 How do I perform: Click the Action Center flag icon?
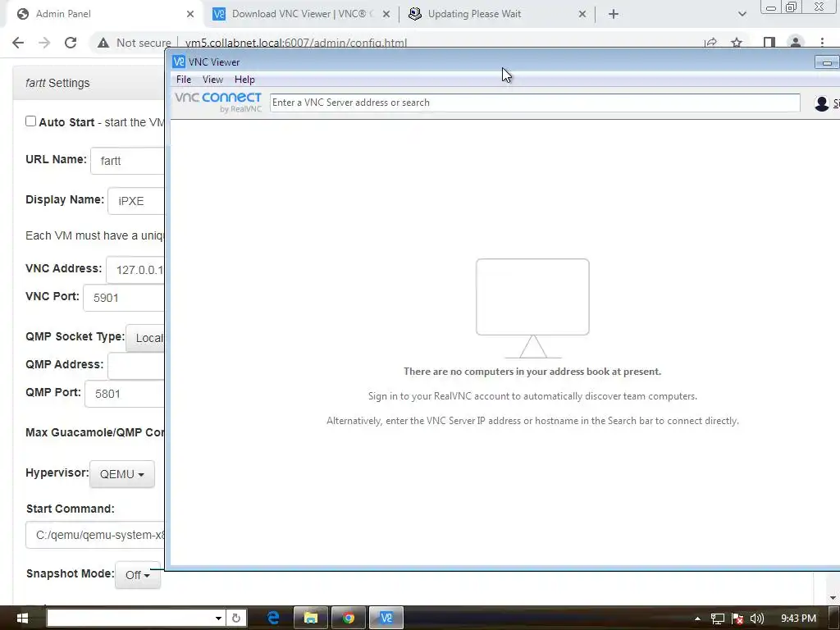tap(737, 619)
